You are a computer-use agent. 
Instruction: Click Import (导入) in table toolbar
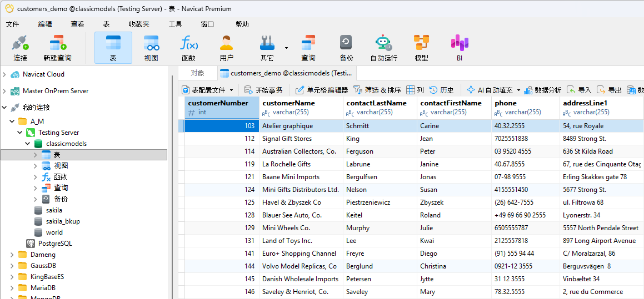coord(578,90)
